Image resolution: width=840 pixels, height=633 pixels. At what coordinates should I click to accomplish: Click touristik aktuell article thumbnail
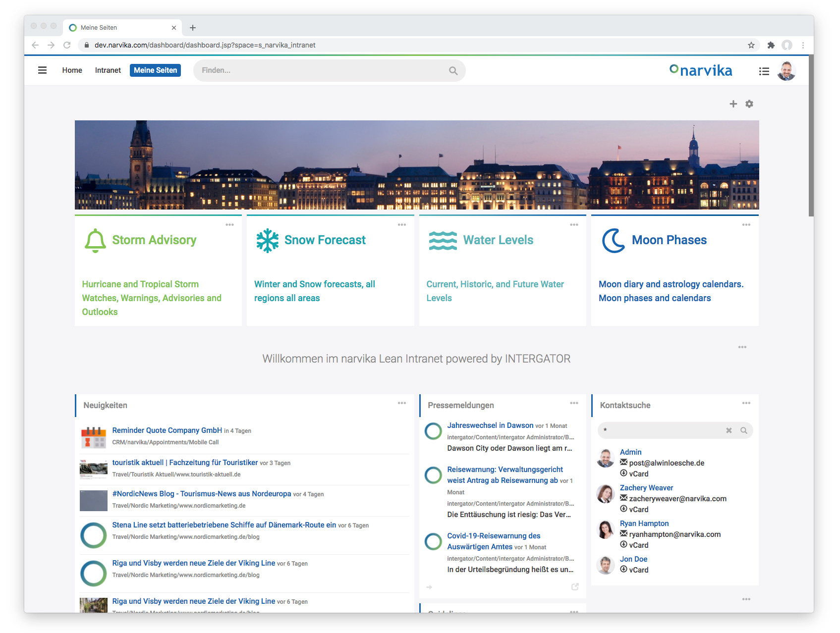pyautogui.click(x=93, y=469)
